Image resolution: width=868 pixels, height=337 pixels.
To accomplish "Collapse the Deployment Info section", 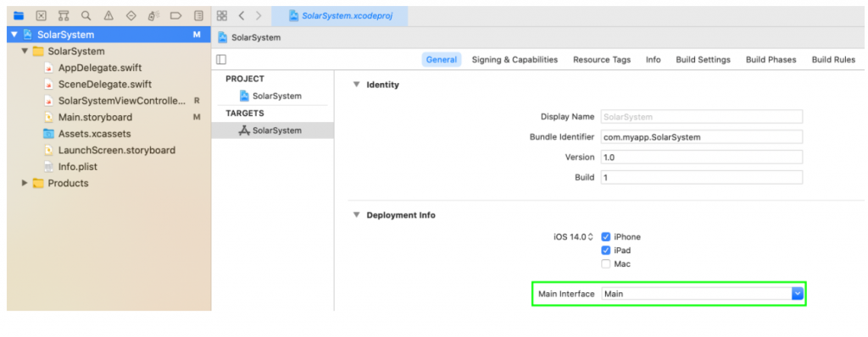I will (356, 215).
